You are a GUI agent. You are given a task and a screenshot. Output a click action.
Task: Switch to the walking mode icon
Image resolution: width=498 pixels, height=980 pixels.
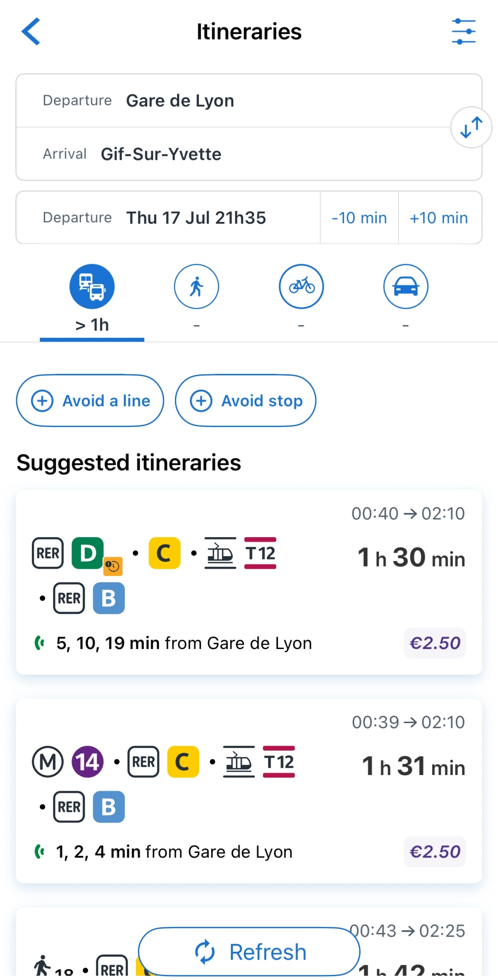pyautogui.click(x=196, y=286)
